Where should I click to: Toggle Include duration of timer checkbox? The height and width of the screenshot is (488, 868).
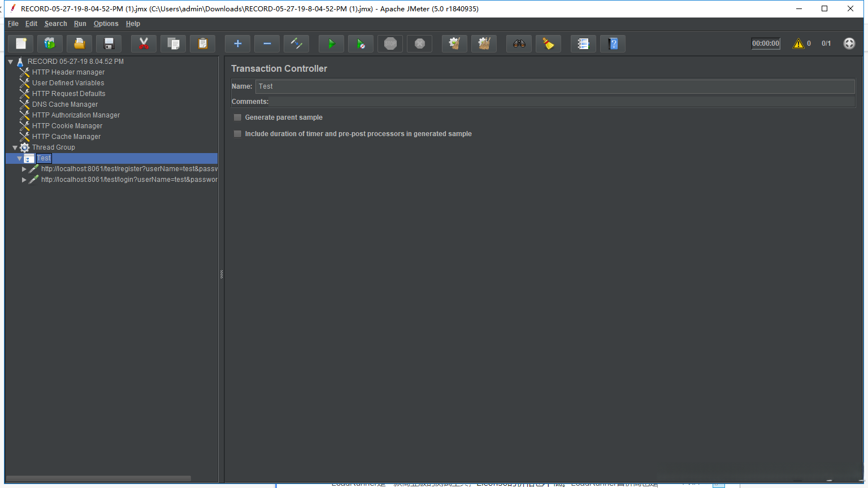238,134
